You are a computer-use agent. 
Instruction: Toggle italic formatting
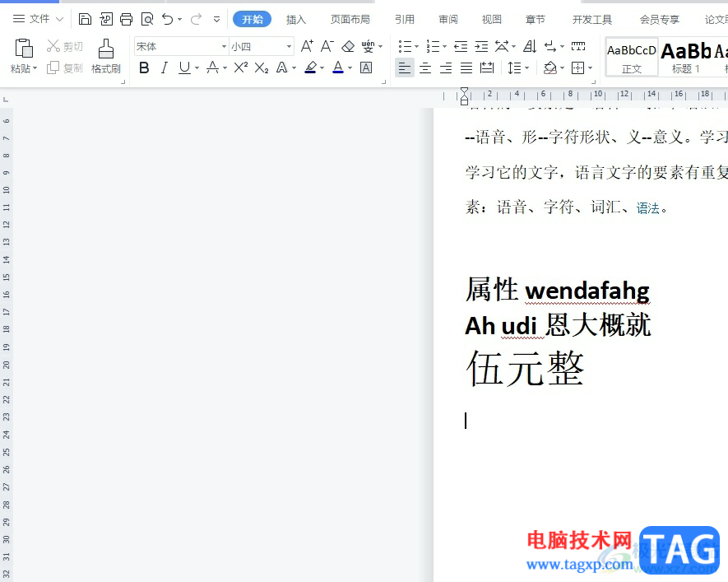[x=164, y=68]
